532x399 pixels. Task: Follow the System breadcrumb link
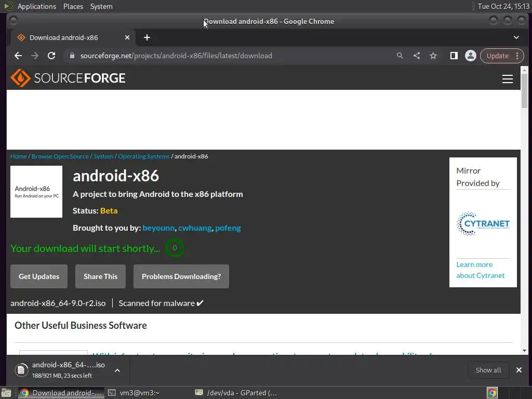coord(103,156)
